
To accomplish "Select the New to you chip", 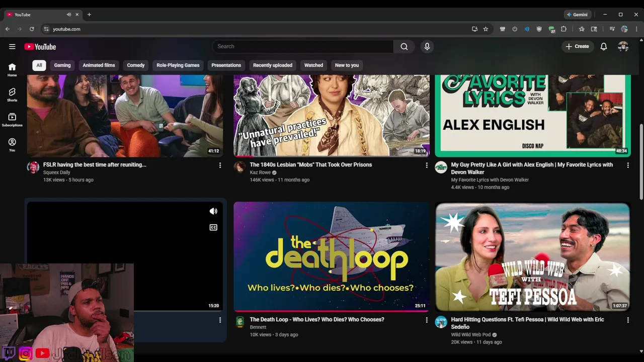I will coord(347,65).
